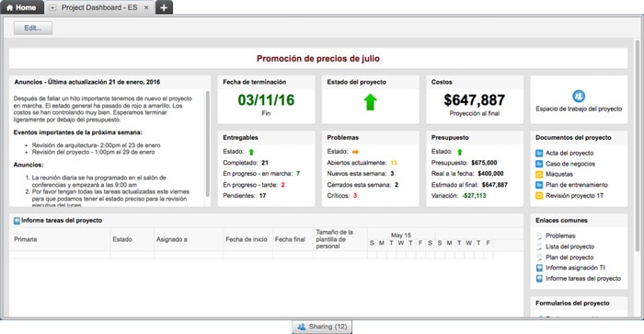Click the May 15 Gantt week header

tap(401, 235)
